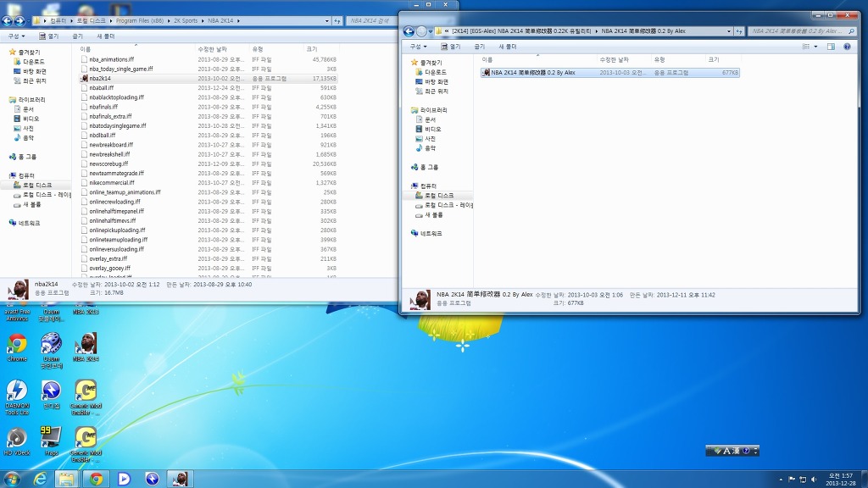Image resolution: width=868 pixels, height=488 pixels.
Task: Launch the Fraps desktop shortcut
Action: click(x=51, y=438)
